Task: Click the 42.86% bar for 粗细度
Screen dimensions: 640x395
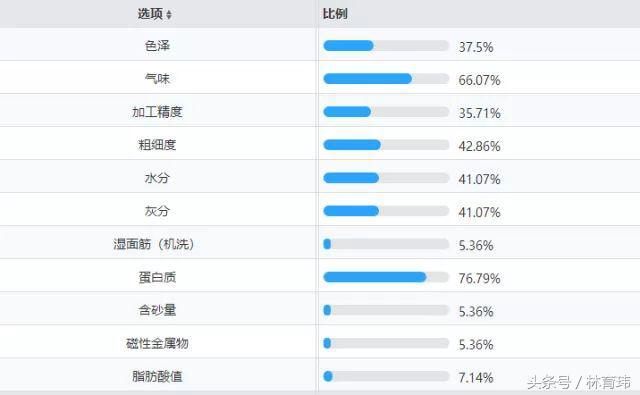Action: click(x=386, y=145)
